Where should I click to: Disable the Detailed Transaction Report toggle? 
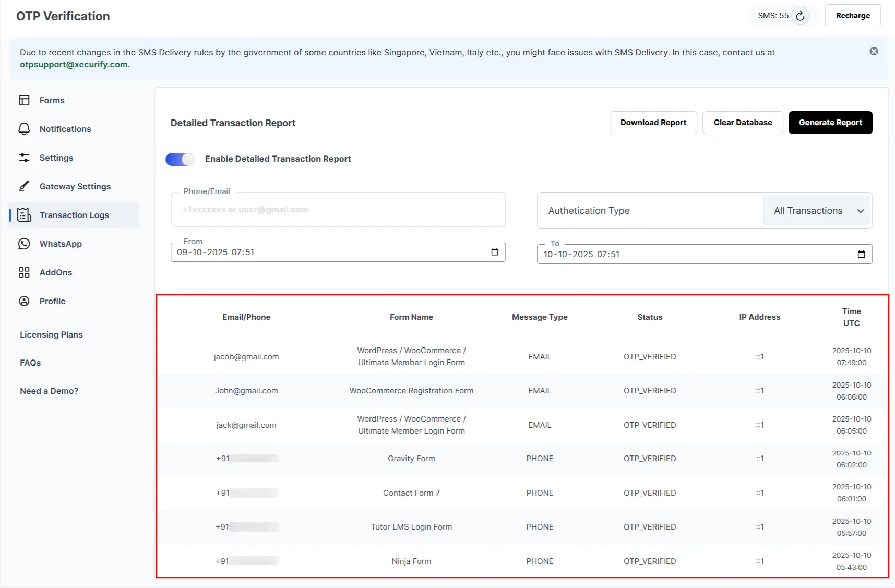[180, 159]
